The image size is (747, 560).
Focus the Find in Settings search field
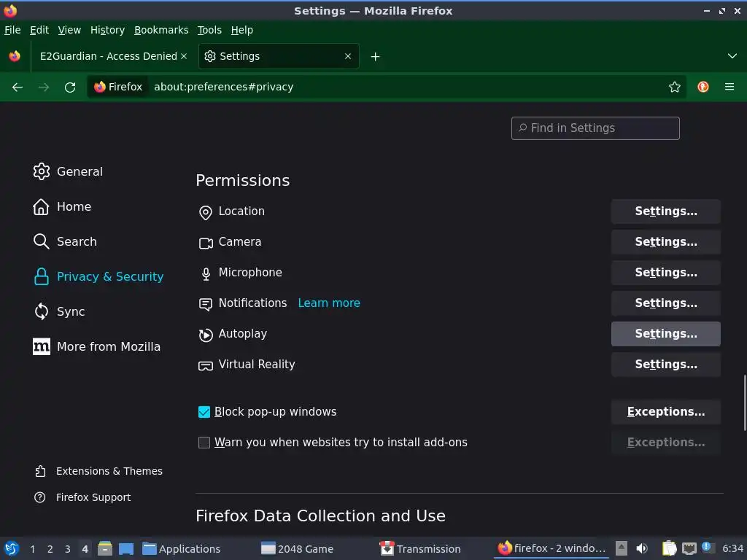tap(595, 128)
